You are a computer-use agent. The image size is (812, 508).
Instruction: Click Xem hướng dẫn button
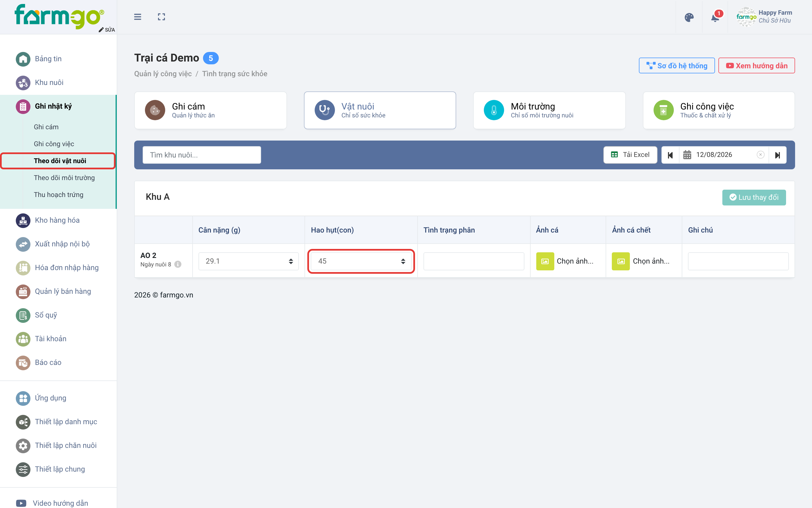pos(756,65)
